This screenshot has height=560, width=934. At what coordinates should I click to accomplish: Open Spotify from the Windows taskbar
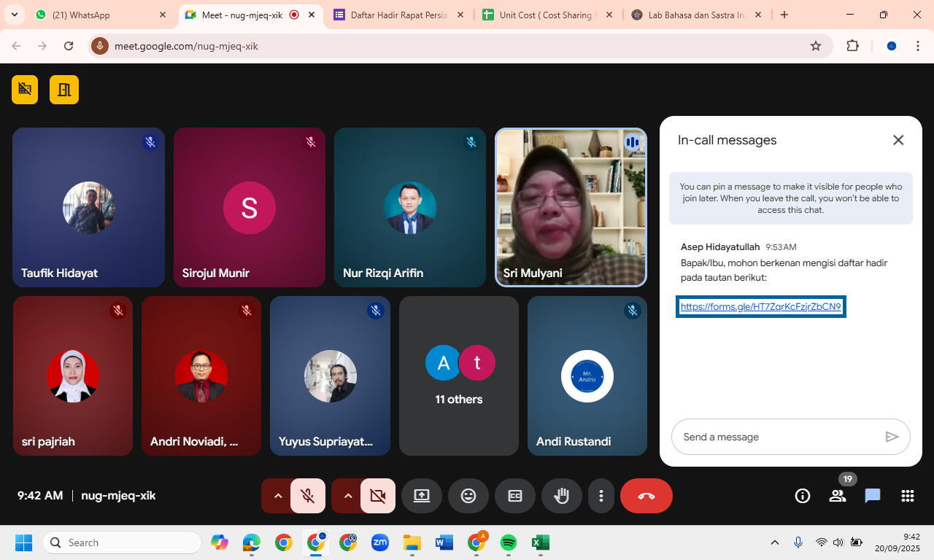pos(509,542)
